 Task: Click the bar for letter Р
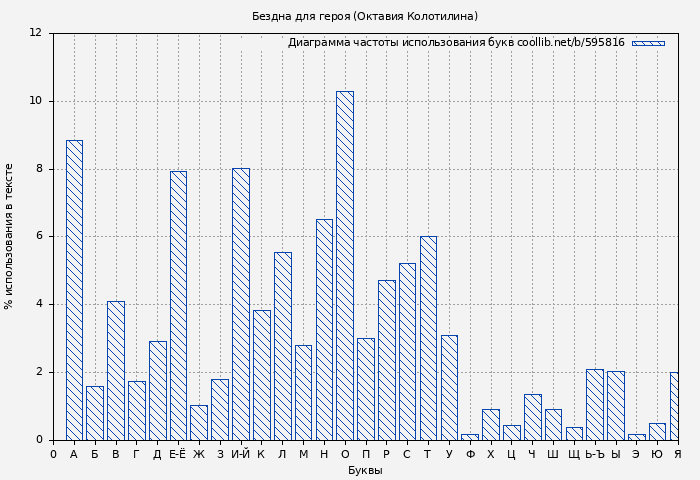386,360
